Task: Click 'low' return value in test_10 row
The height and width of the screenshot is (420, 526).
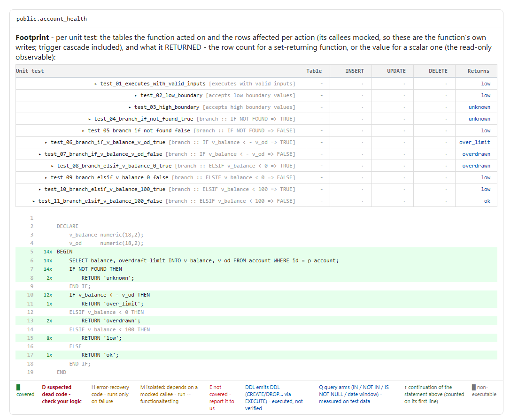Action: click(x=486, y=190)
